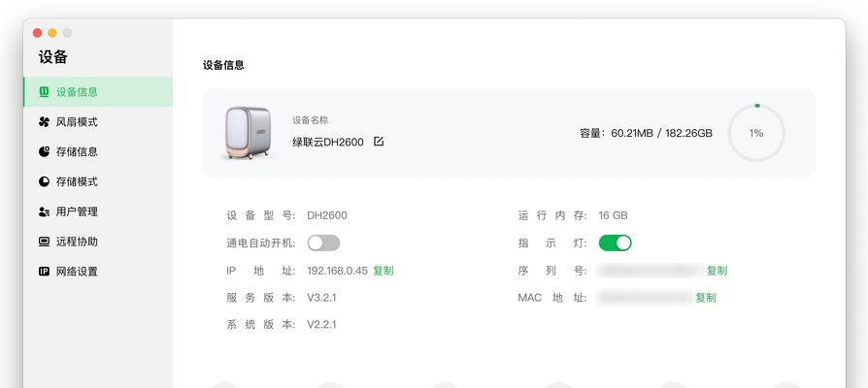This screenshot has height=388, width=868.
Task: Turn off the 指示灯 toggle
Action: 615,242
